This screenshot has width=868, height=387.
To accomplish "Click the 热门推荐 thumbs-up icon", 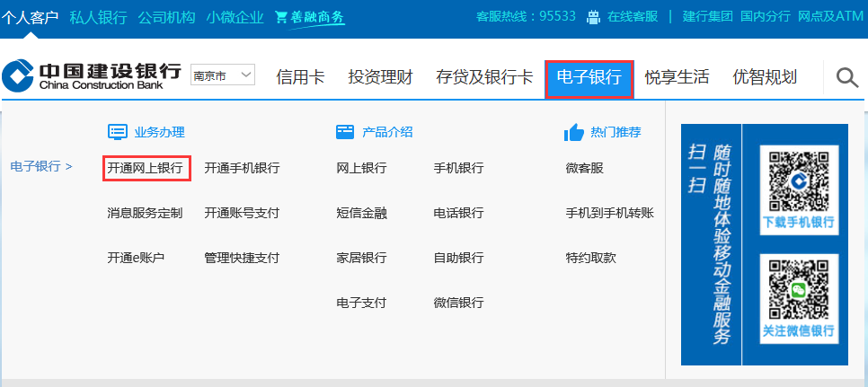I will (x=574, y=132).
